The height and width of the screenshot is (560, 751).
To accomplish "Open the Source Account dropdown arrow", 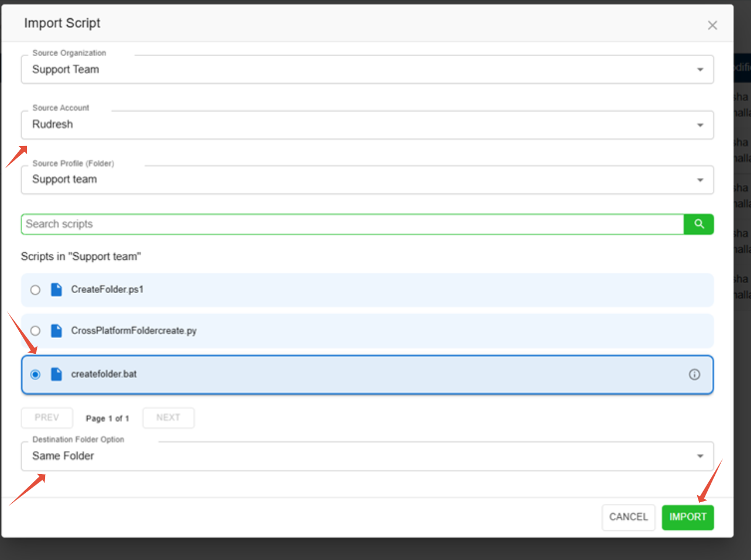I will tap(700, 125).
